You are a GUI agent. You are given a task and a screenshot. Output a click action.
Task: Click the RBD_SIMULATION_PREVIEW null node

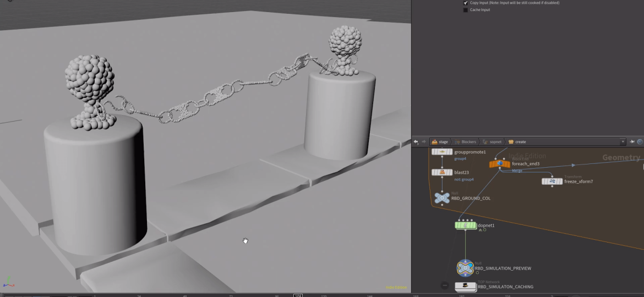465,268
